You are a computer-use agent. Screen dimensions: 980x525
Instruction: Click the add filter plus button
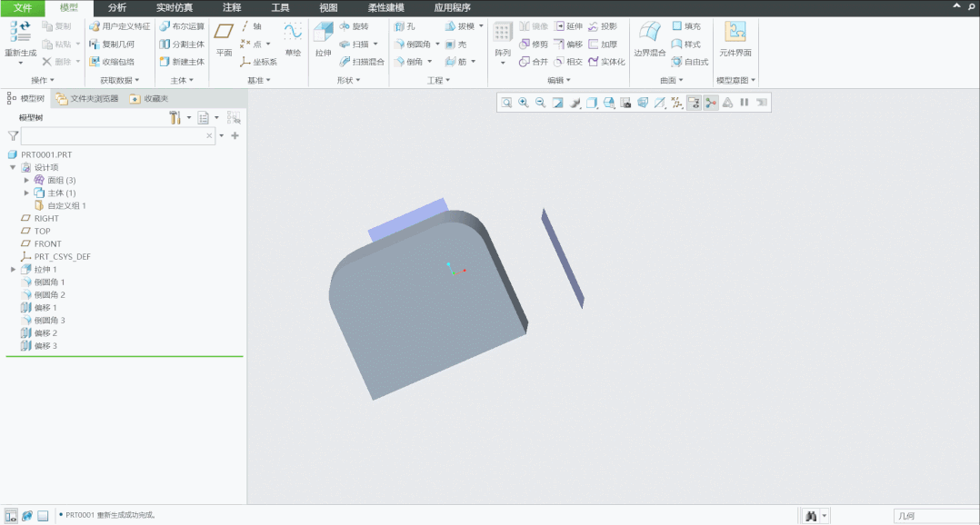coord(235,135)
